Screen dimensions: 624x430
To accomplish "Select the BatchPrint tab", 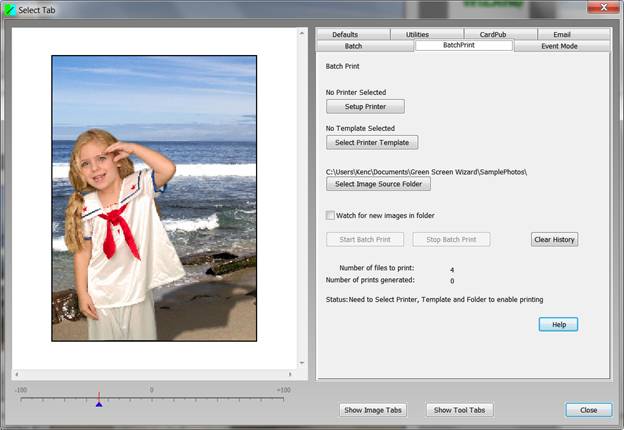I will click(463, 46).
